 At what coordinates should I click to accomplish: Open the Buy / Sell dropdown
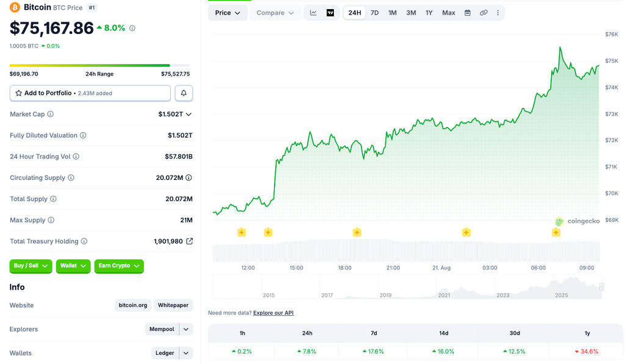pos(31,266)
